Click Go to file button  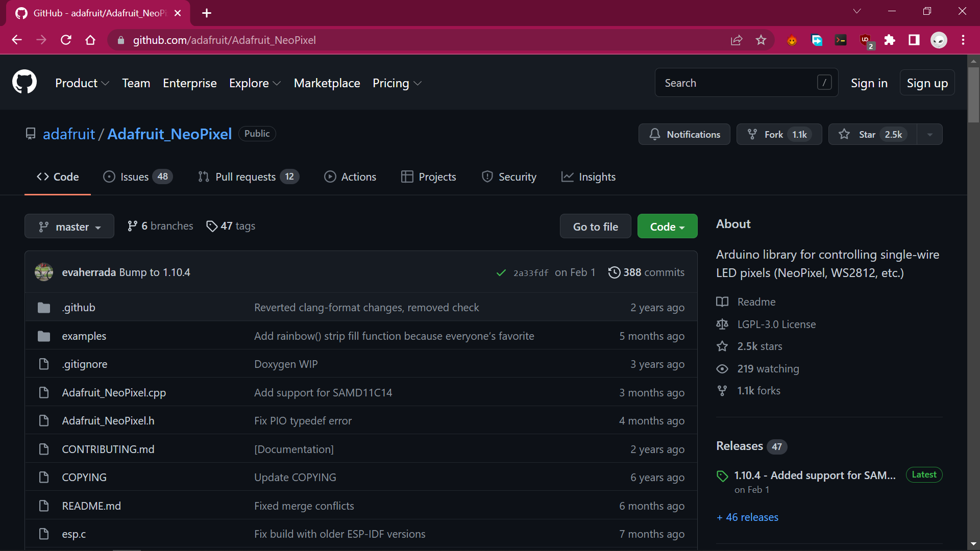596,226
